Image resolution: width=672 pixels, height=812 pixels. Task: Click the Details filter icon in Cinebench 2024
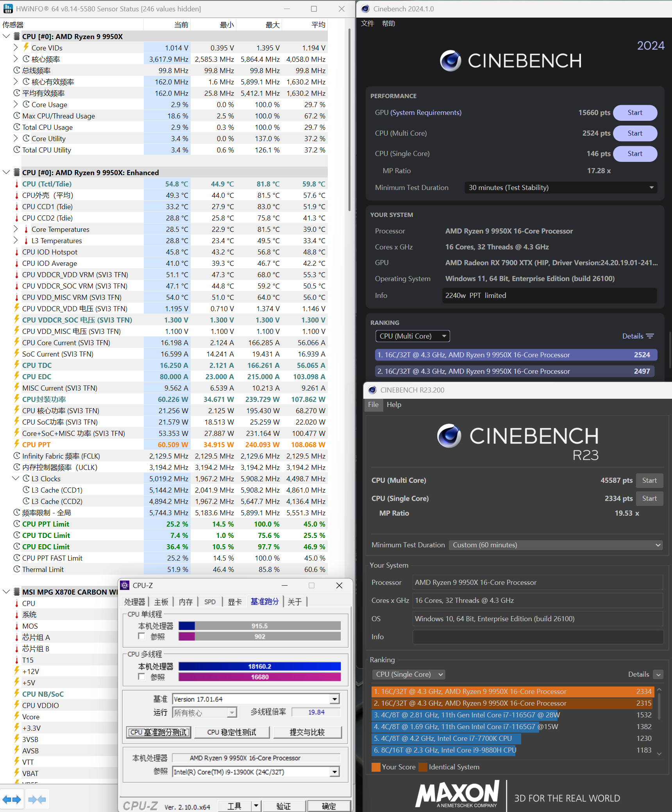650,336
